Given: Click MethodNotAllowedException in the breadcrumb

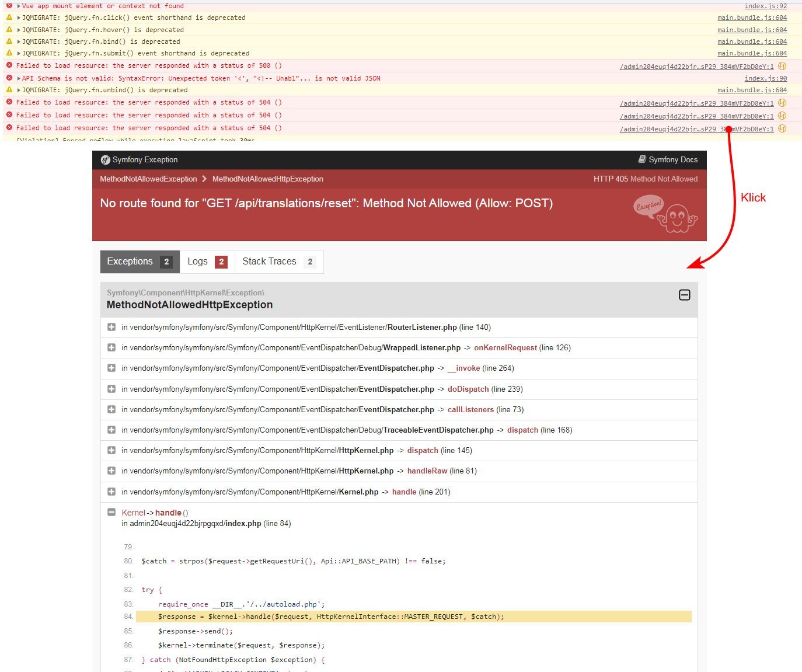Looking at the screenshot, I should 148,179.
